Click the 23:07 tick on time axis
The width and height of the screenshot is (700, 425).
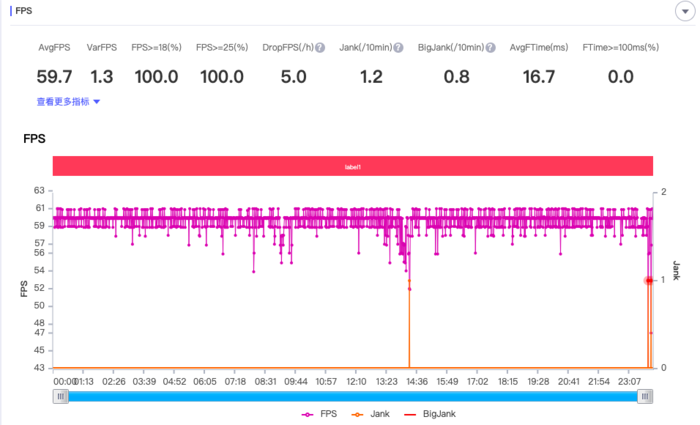(629, 382)
